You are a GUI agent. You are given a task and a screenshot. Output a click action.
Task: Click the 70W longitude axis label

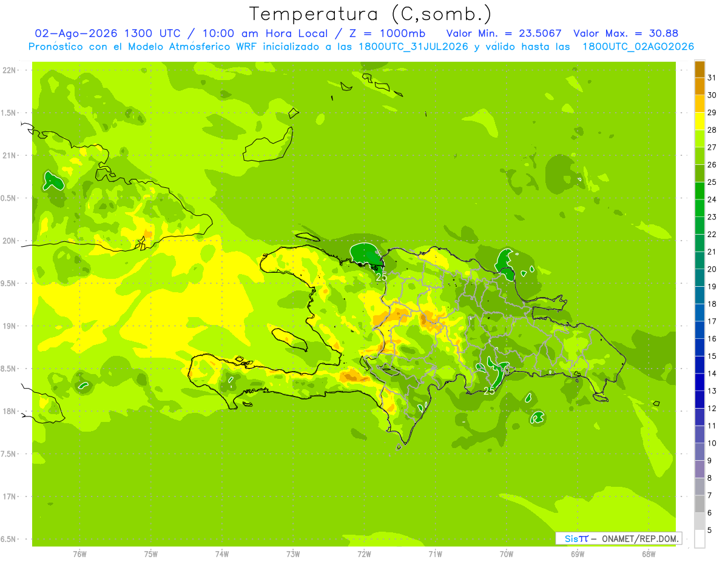(x=507, y=554)
